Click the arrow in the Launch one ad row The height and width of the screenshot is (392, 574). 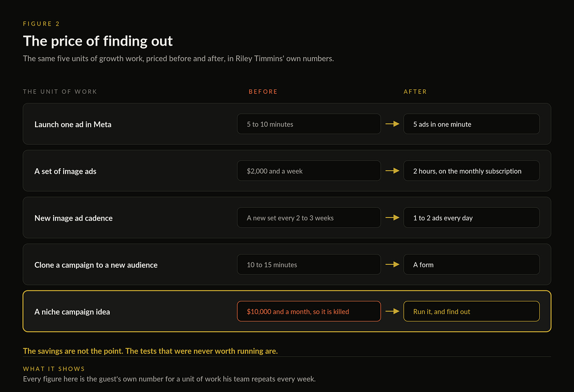point(392,124)
